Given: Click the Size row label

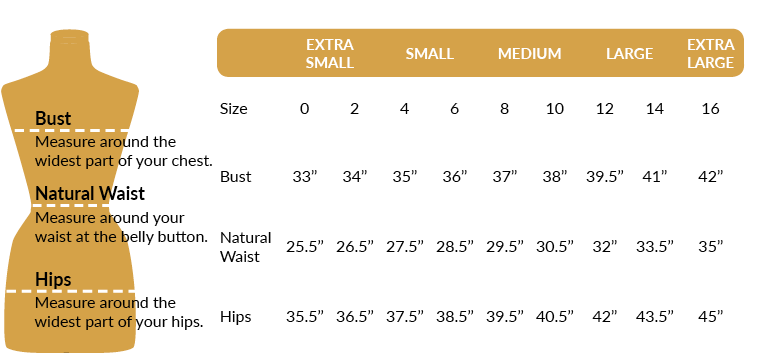Looking at the screenshot, I should point(234,109).
